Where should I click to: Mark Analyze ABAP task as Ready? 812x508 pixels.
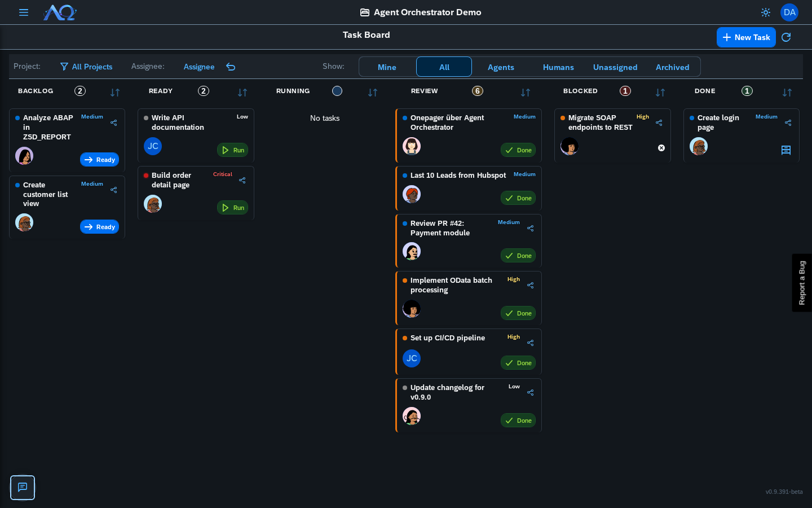(99, 160)
